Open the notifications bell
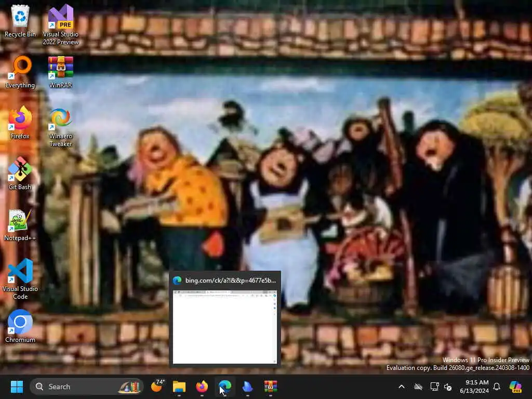532x399 pixels. [497, 387]
